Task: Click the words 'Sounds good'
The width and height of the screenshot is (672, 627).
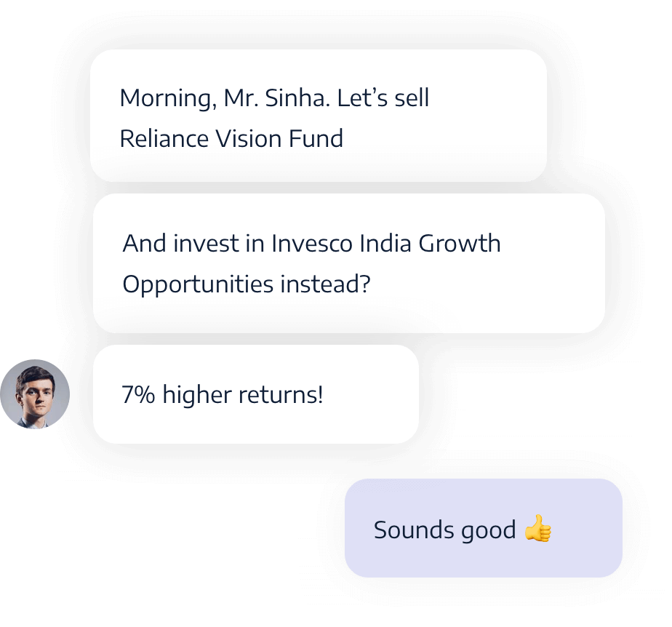Action: [445, 530]
